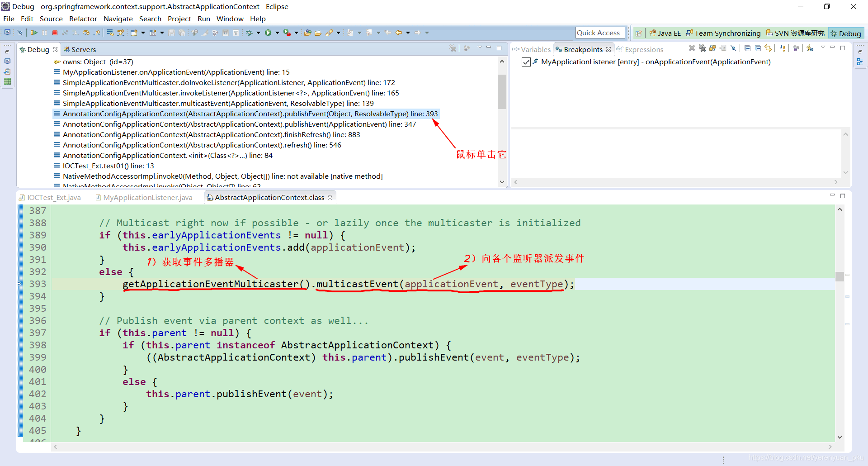Open the Run menu
The width and height of the screenshot is (868, 466).
pyautogui.click(x=204, y=19)
